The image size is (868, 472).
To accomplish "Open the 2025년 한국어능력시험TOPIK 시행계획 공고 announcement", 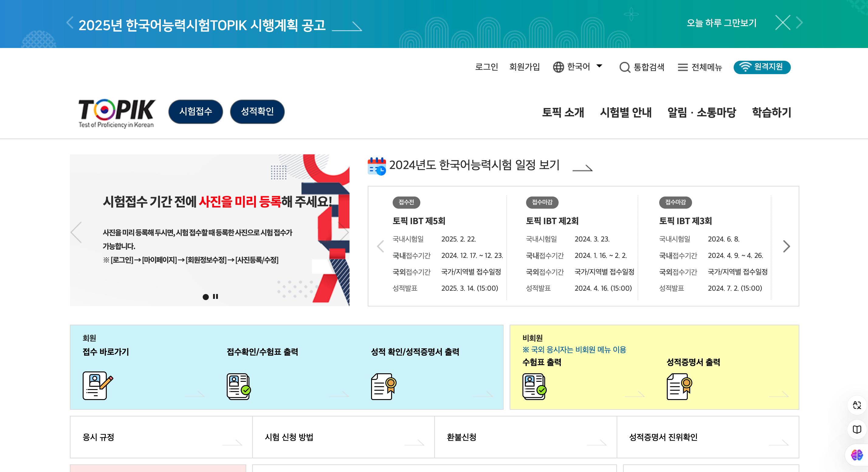I will coord(202,25).
